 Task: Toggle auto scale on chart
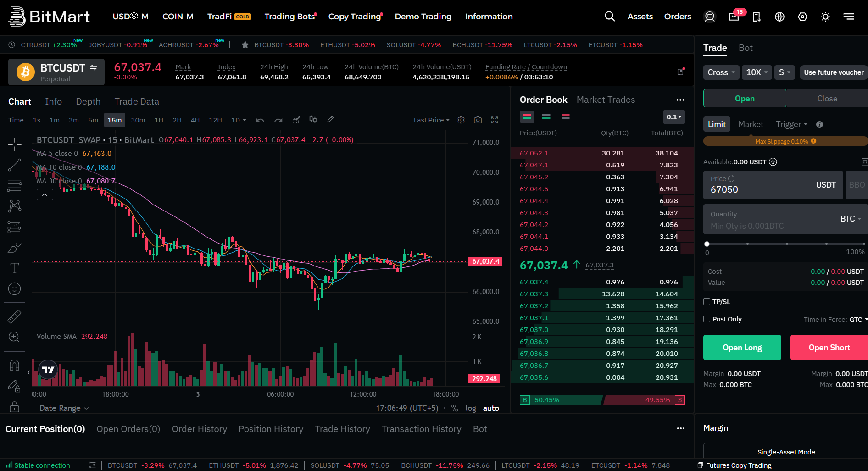pyautogui.click(x=491, y=408)
